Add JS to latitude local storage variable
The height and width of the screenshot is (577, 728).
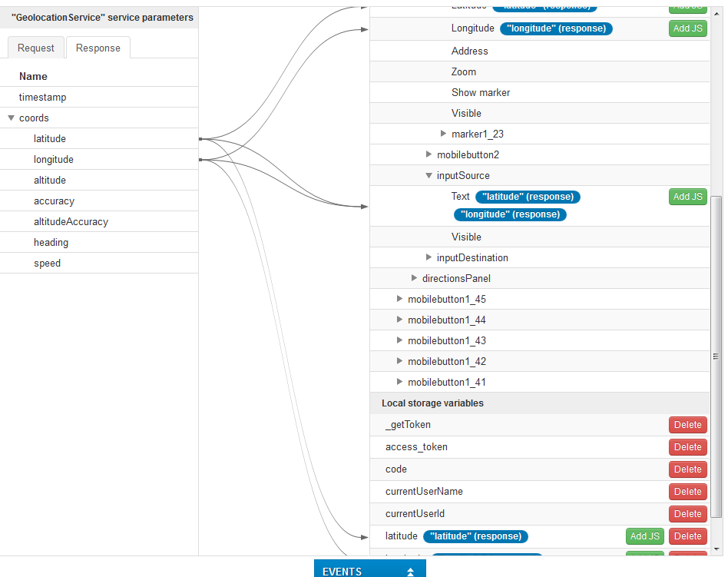(644, 536)
